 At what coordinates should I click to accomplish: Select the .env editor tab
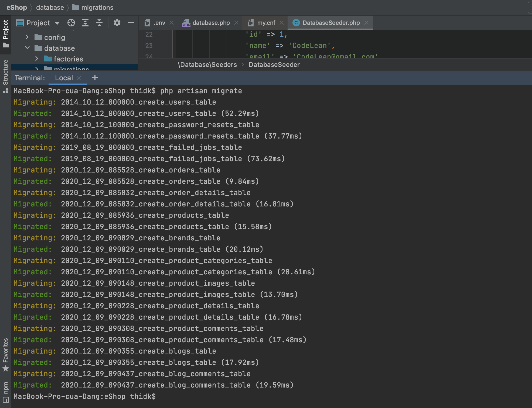(x=159, y=23)
